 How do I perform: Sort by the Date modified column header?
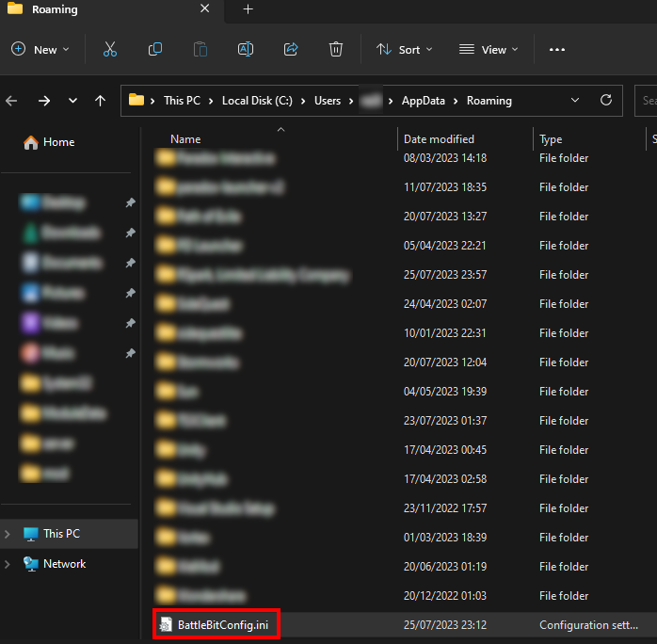[439, 139]
